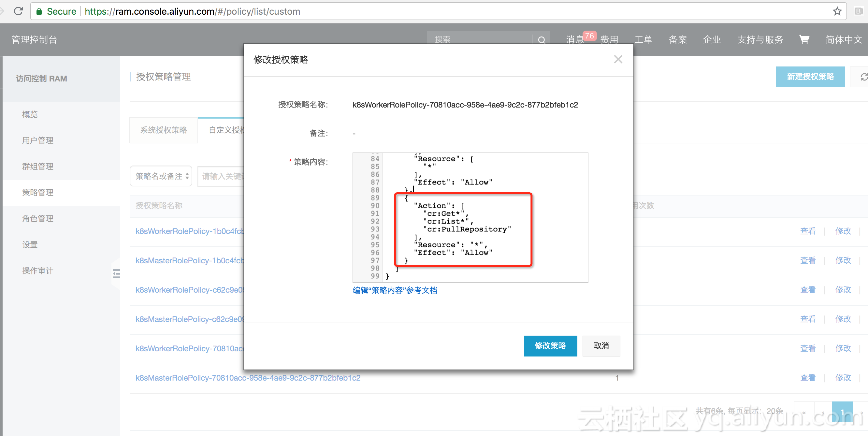
Task: Click 修改 for k8sMasterRolePolicy-c62c9e0 row
Action: point(843,319)
